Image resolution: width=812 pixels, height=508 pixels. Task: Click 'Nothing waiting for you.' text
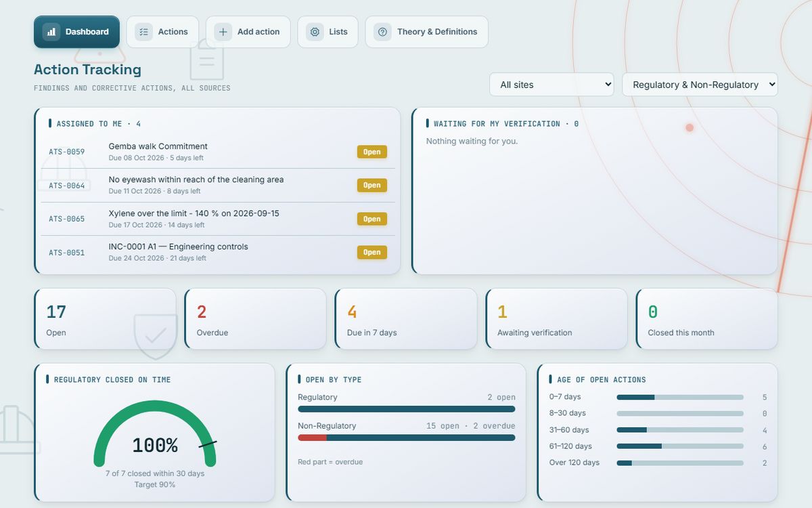pyautogui.click(x=472, y=141)
